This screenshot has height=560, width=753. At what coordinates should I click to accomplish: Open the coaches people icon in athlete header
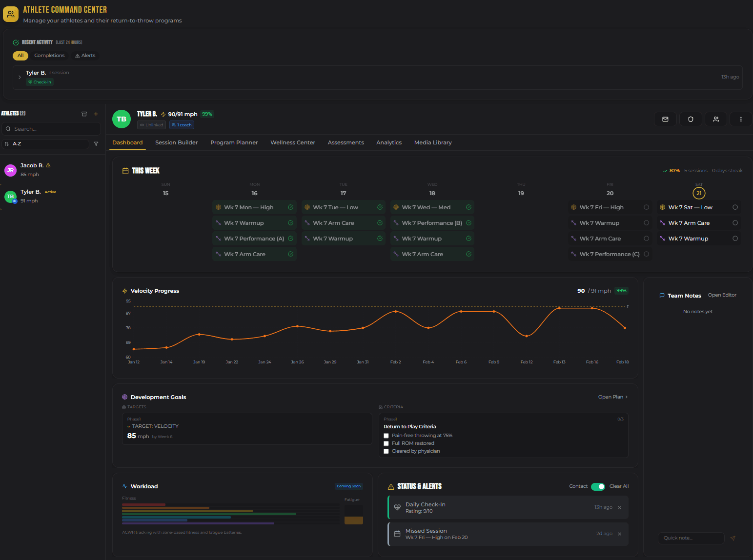pos(715,119)
